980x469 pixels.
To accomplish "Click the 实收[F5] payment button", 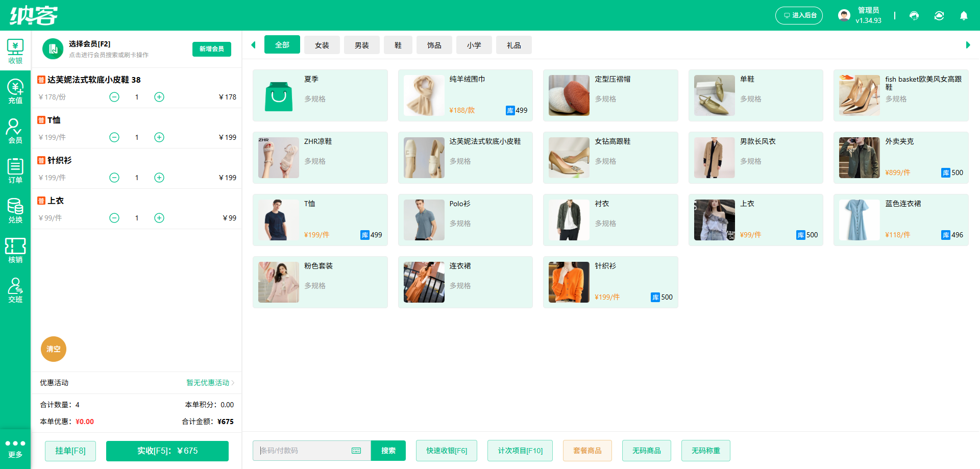I will click(167, 451).
